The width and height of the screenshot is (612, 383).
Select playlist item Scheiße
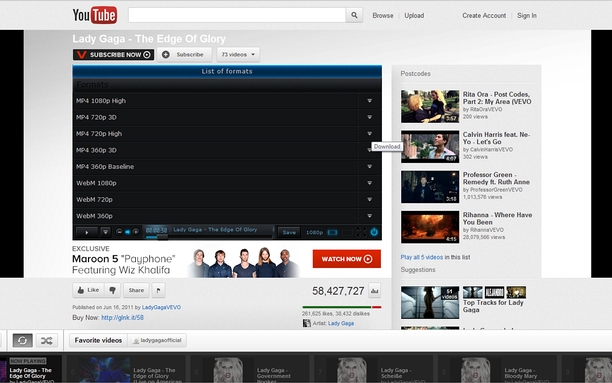pos(375,369)
